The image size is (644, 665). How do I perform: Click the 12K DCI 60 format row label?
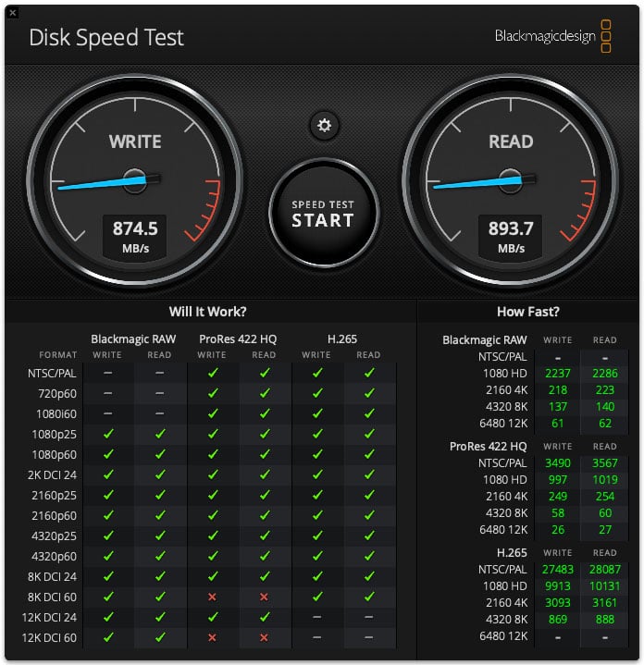click(x=49, y=637)
